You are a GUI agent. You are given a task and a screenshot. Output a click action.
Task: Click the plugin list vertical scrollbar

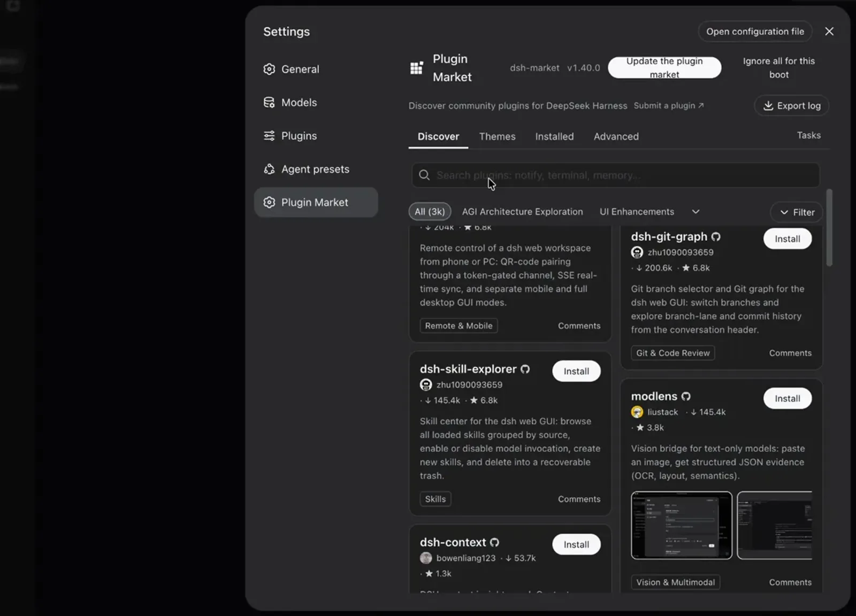[829, 227]
